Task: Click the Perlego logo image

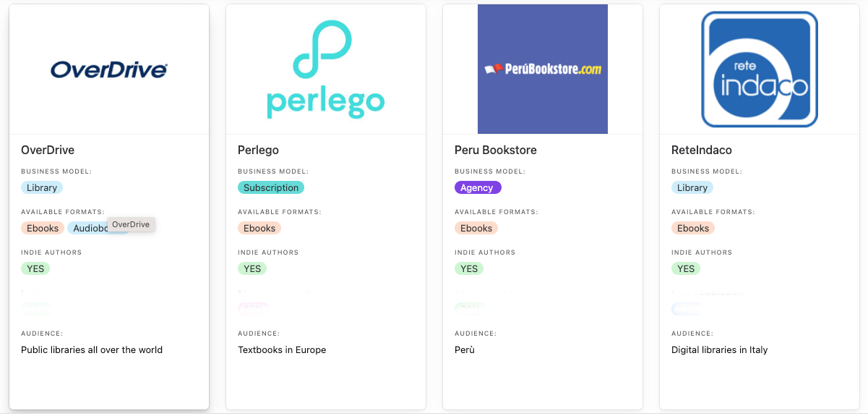Action: click(x=326, y=69)
